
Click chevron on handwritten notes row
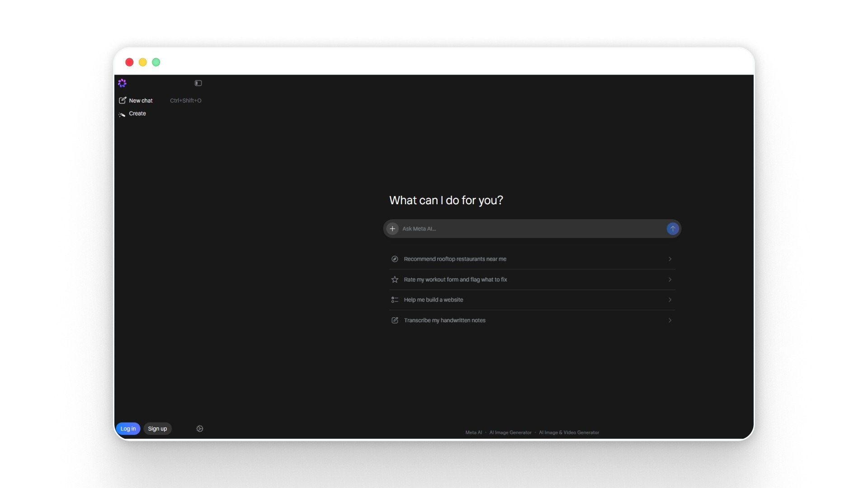[670, 320]
